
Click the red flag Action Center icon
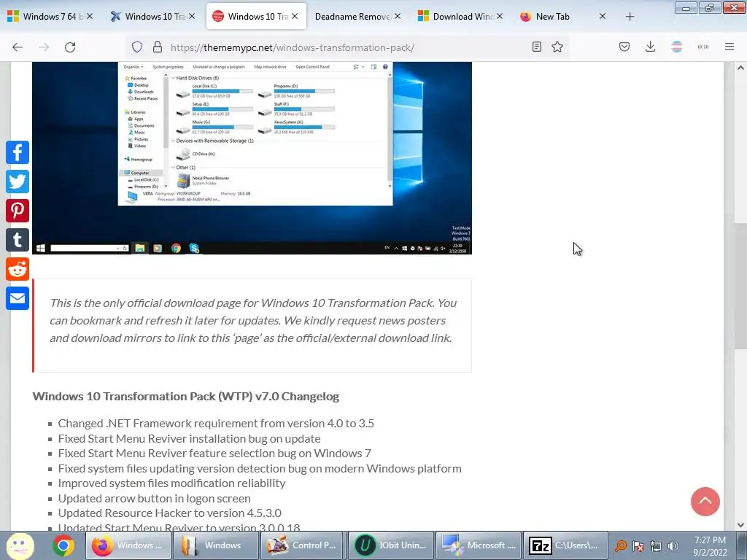[638, 545]
